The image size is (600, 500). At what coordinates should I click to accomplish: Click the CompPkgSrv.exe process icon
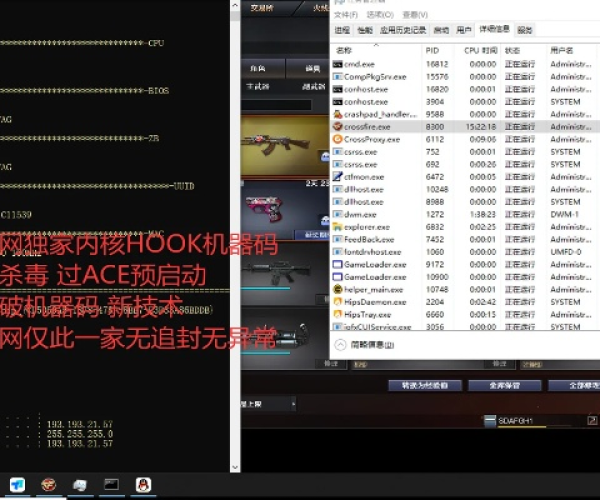click(338, 77)
